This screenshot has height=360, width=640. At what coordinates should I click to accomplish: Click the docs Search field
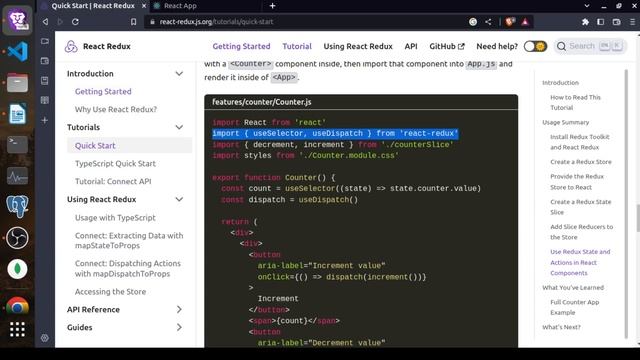pos(590,46)
